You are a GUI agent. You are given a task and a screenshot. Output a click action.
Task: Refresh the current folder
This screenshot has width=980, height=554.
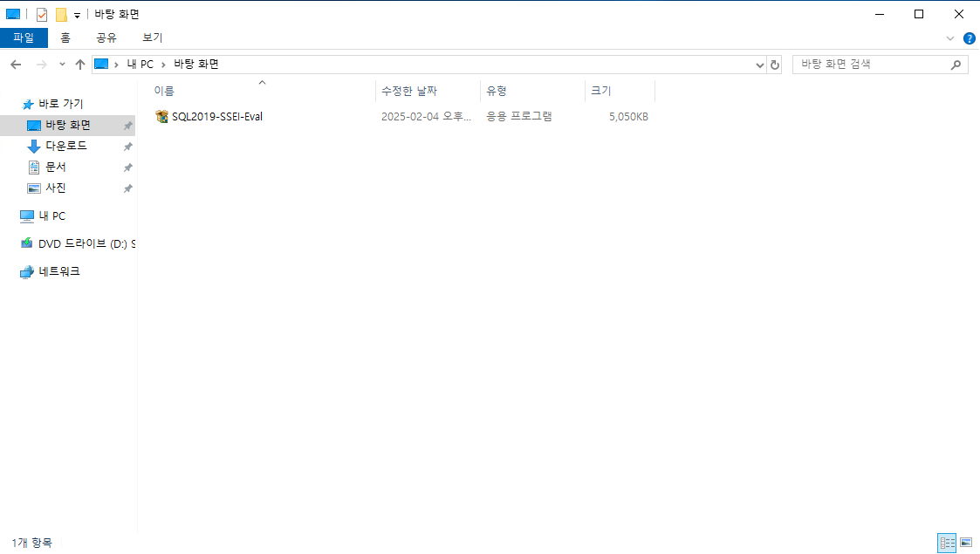[774, 65]
